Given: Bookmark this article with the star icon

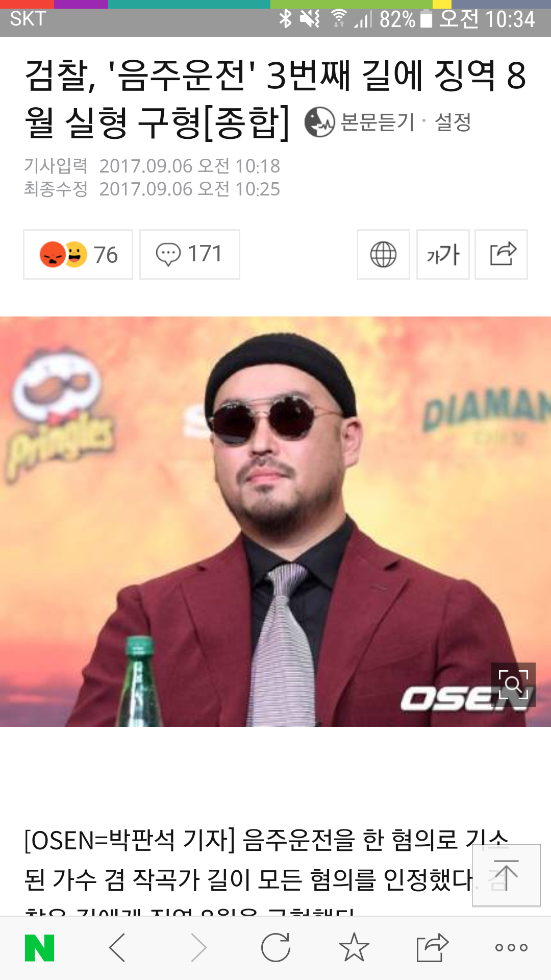Looking at the screenshot, I should 354,947.
